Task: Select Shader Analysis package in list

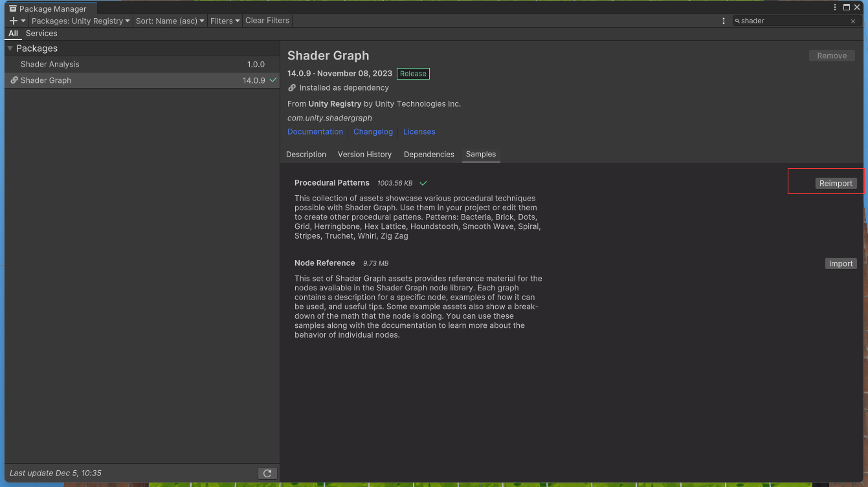Action: pos(50,65)
